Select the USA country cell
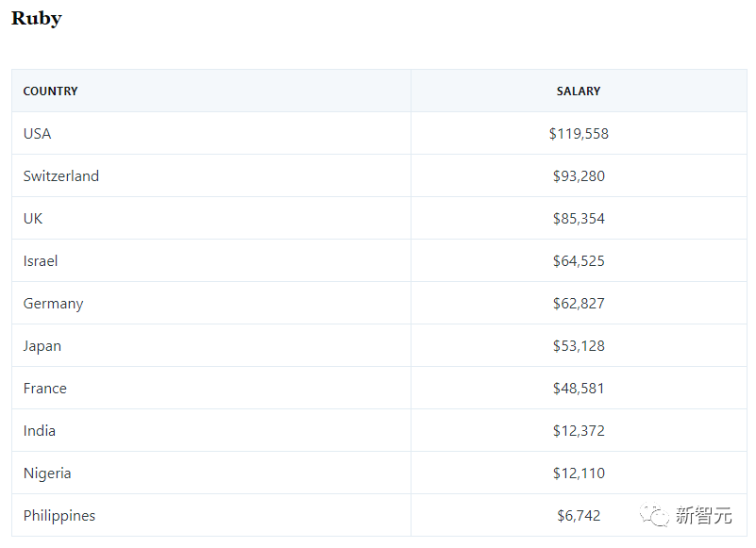The width and height of the screenshot is (756, 548). point(38,134)
